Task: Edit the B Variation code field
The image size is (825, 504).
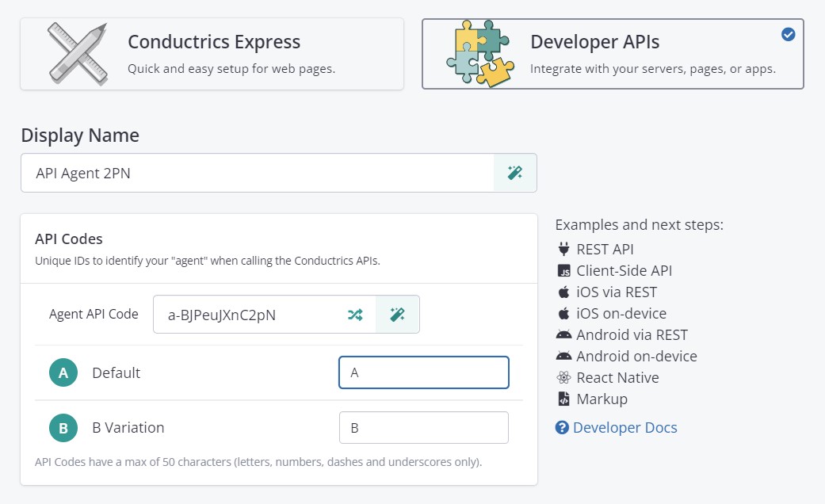Action: pyautogui.click(x=424, y=428)
